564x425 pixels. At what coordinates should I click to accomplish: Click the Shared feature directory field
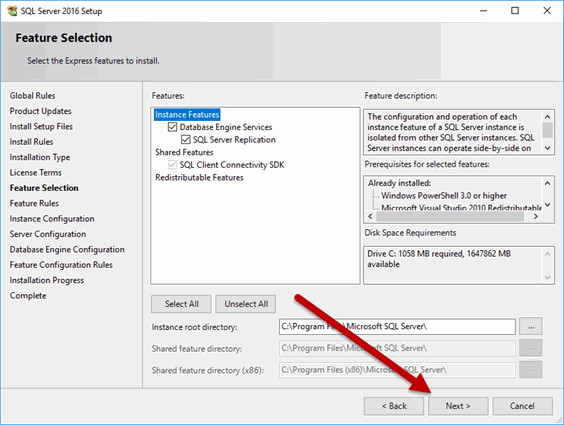point(397,348)
